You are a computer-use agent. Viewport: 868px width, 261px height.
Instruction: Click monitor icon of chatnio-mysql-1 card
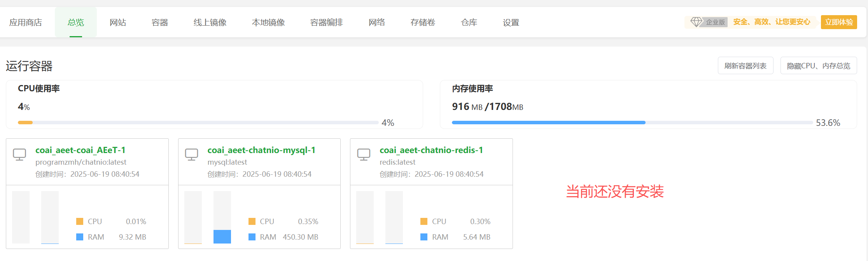pyautogui.click(x=191, y=155)
